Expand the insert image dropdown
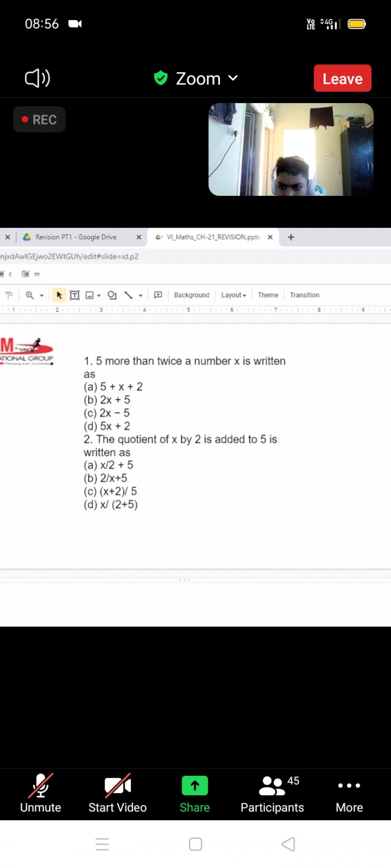The width and height of the screenshot is (391, 868). pos(98,295)
